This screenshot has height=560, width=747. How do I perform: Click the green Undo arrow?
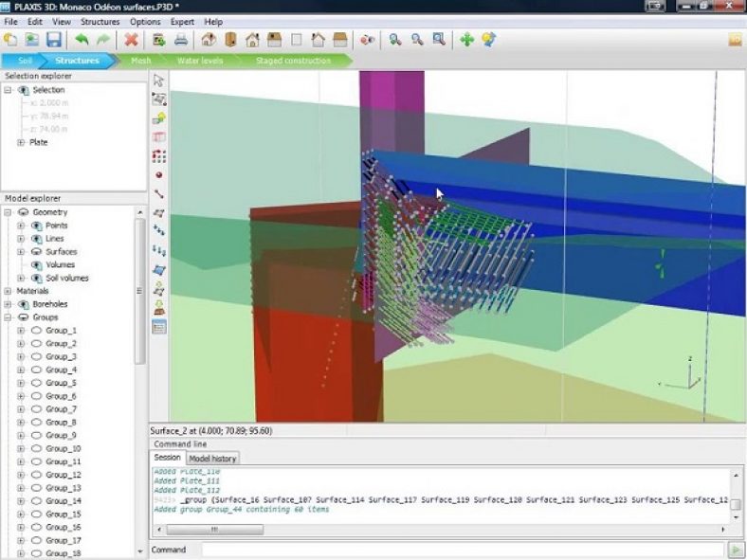point(82,40)
